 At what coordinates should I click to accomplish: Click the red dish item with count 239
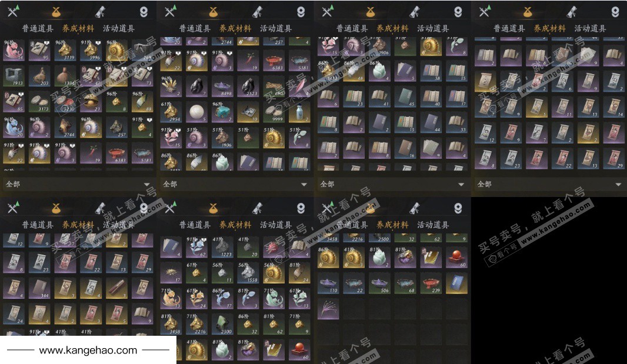coord(431,283)
